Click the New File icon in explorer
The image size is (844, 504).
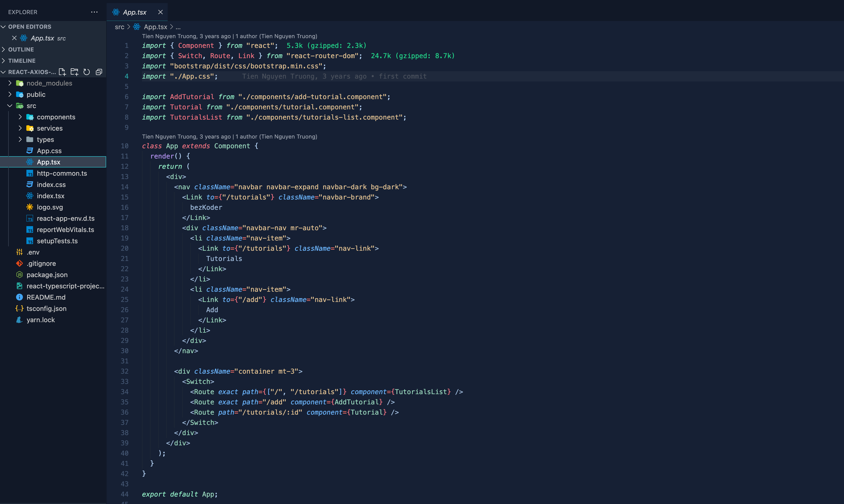coord(62,72)
